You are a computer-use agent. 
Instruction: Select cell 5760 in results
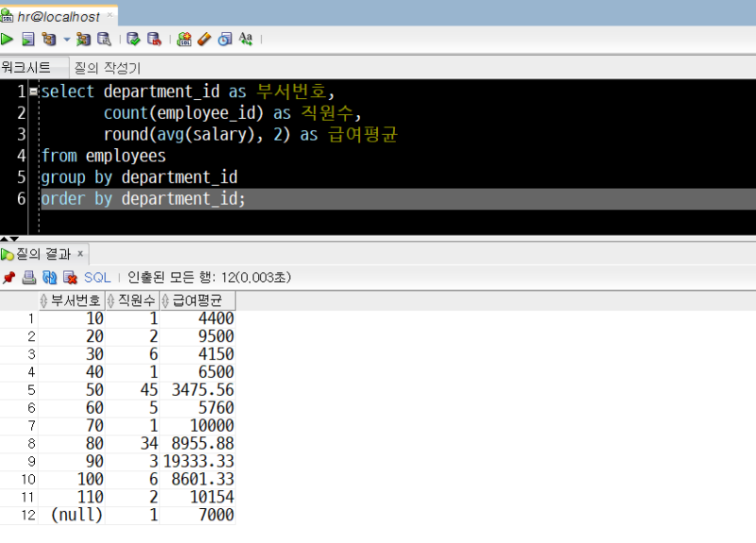198,408
